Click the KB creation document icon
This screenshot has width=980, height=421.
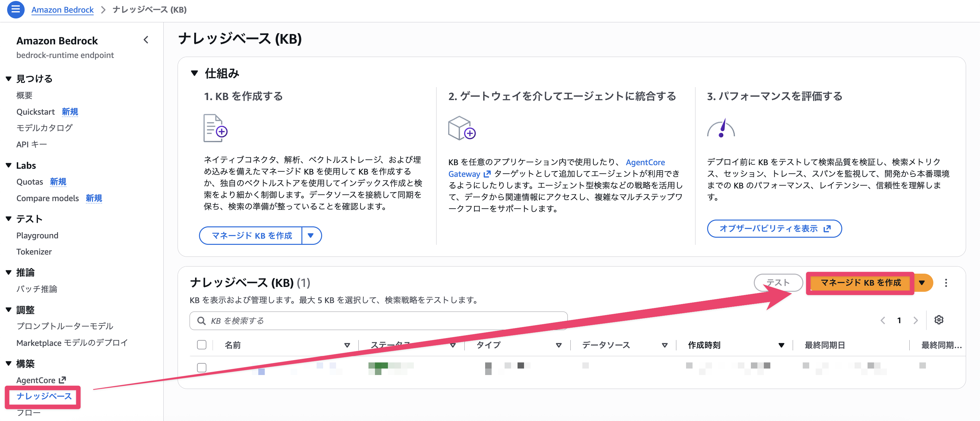click(215, 128)
